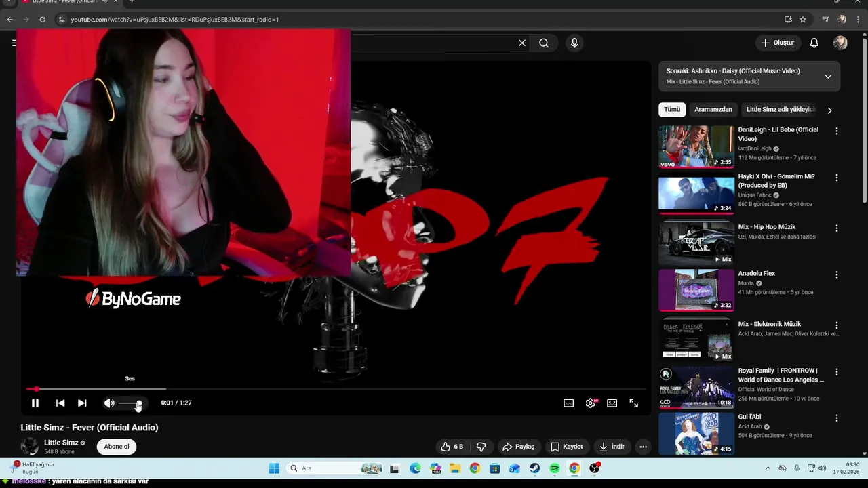Subscribe using the Abone ol button
Screen dimensions: 868x488
pyautogui.click(x=117, y=447)
